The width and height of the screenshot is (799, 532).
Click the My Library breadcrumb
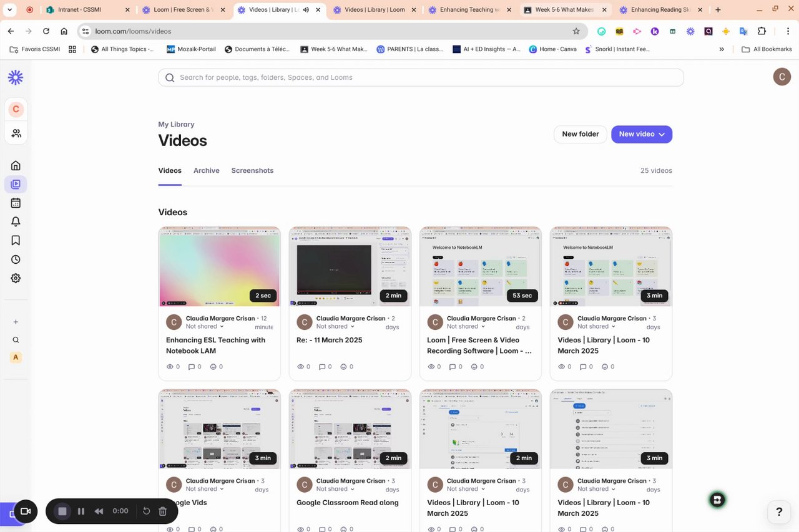click(176, 124)
